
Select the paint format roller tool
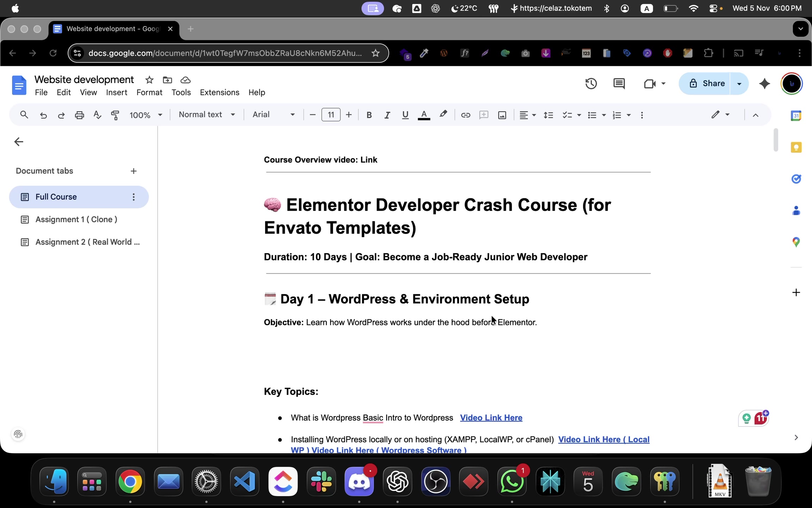(115, 115)
